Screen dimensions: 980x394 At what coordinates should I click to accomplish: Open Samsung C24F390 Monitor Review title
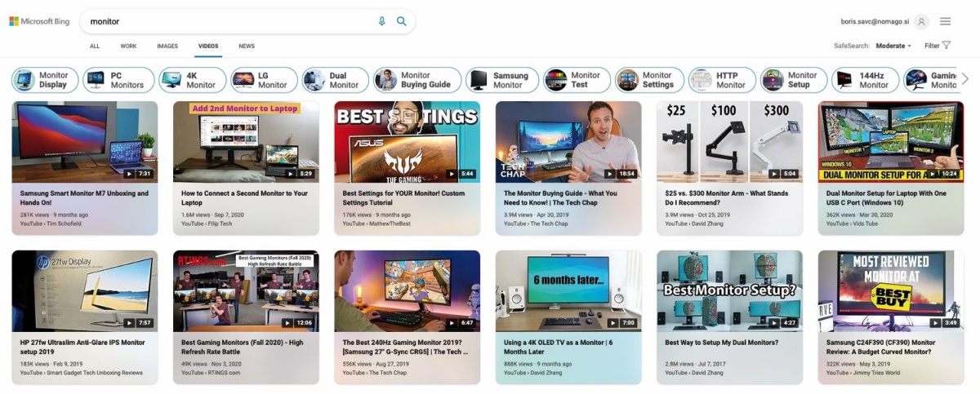(x=881, y=348)
